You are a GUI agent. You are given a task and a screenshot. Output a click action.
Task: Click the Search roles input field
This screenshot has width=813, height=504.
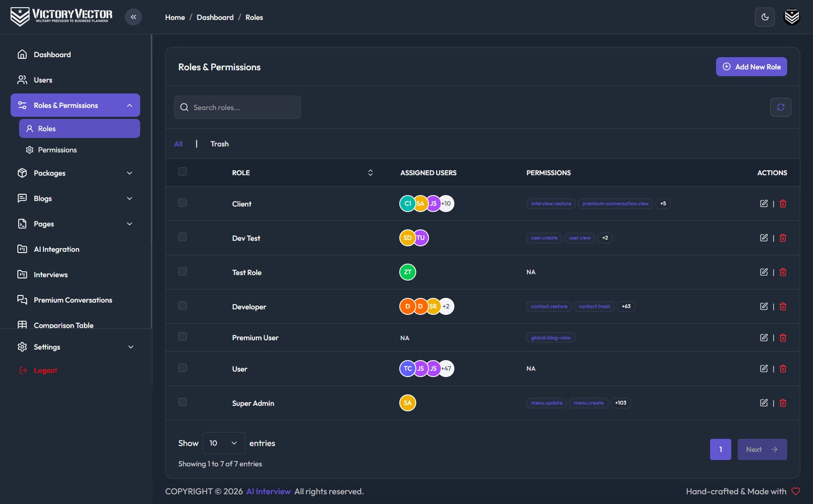[238, 107]
